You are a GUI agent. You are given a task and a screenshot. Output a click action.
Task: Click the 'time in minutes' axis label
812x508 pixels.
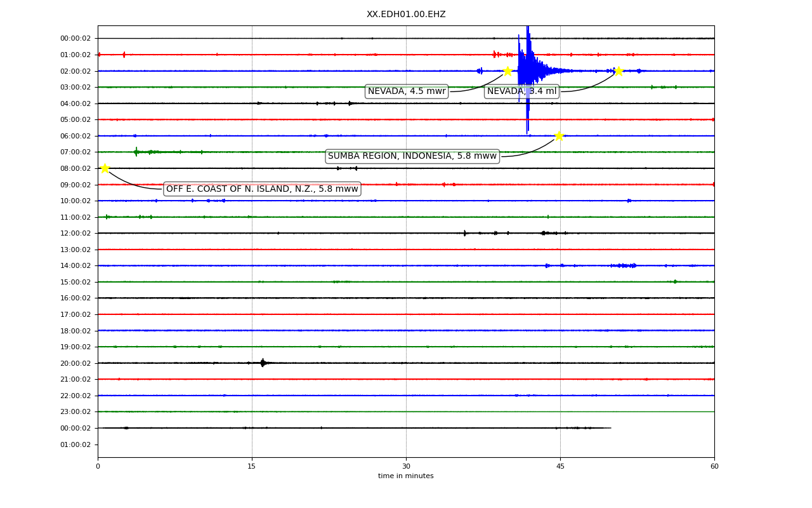coord(406,476)
